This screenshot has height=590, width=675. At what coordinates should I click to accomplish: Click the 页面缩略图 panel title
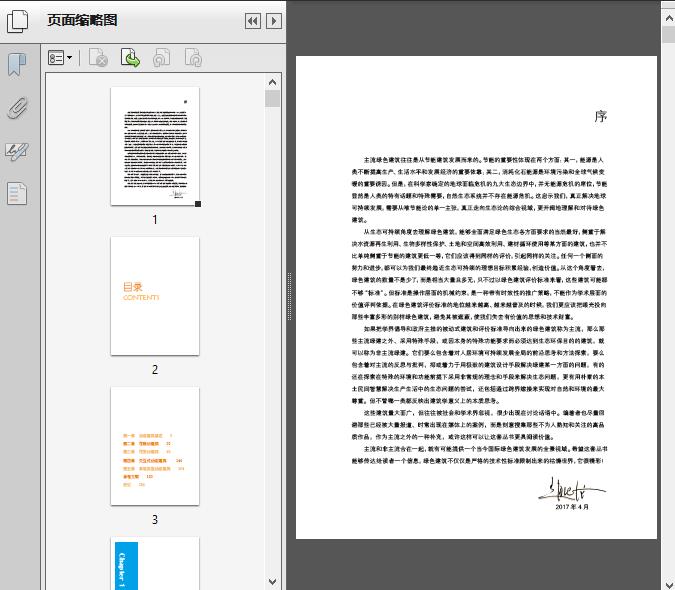pos(82,20)
